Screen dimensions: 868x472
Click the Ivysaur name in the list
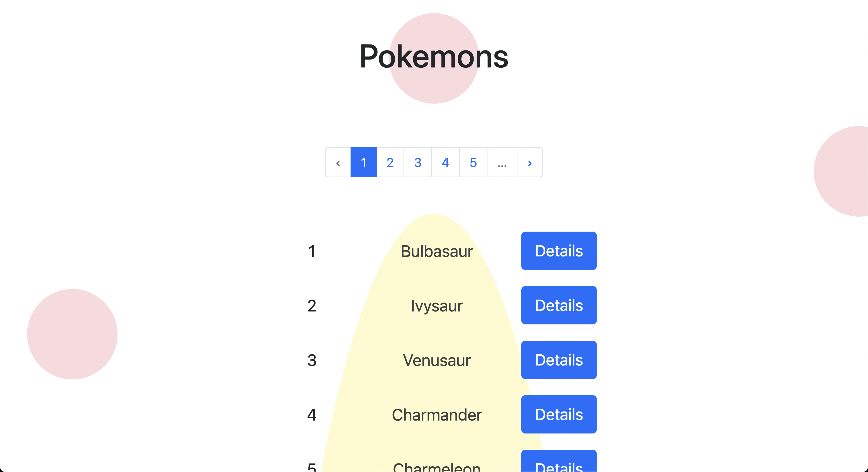(x=437, y=306)
